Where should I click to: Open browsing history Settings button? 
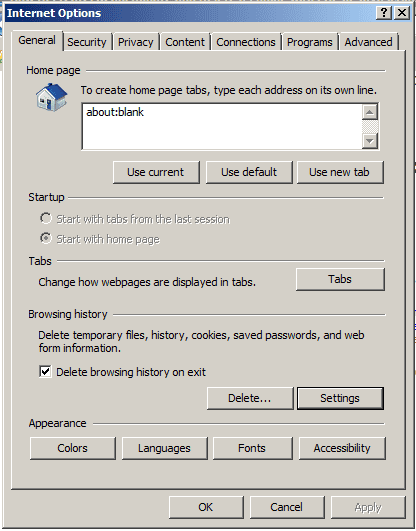pyautogui.click(x=340, y=398)
